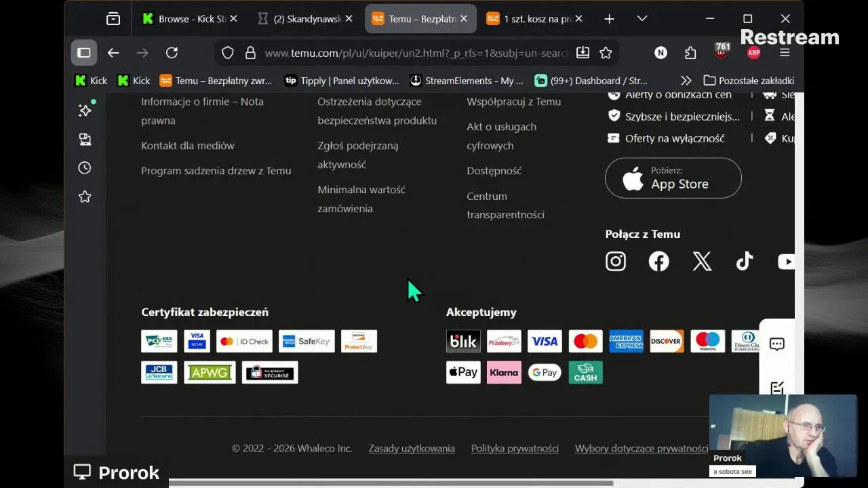Screen dimensions: 868x488
Task: Open Wybory dotyczące prywatności link
Action: pyautogui.click(x=642, y=449)
